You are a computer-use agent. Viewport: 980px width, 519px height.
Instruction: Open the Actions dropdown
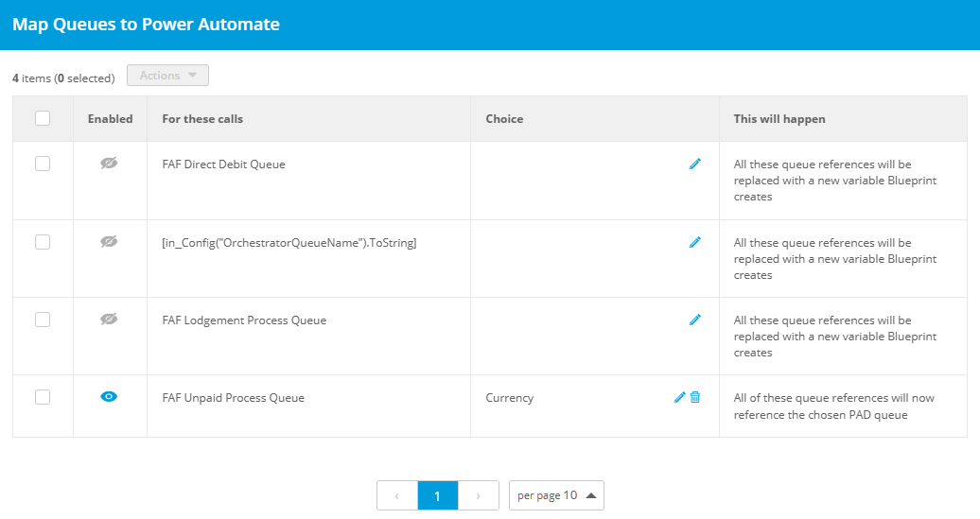point(167,75)
